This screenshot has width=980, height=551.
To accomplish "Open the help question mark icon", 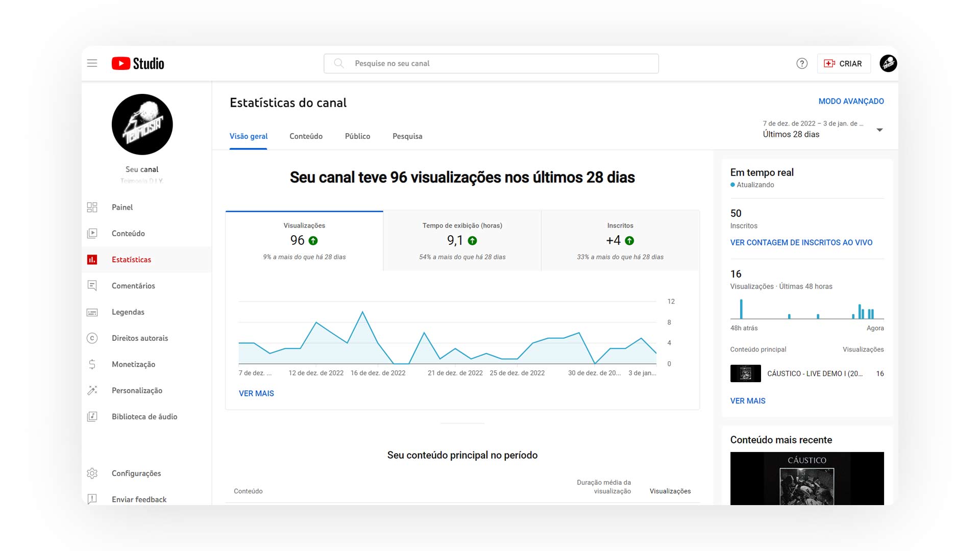I will click(801, 63).
